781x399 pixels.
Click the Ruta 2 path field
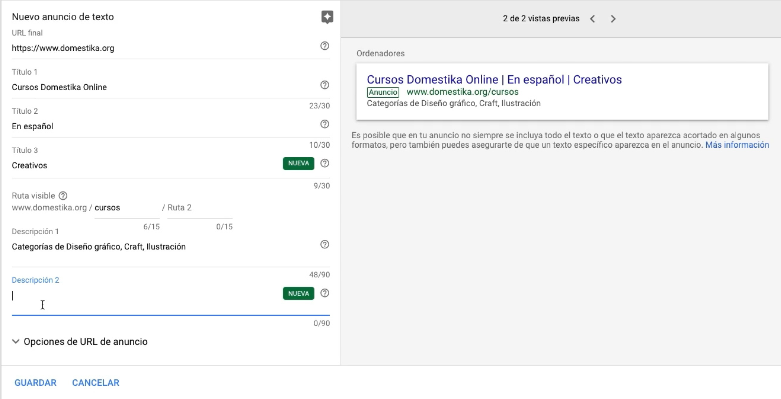200,208
